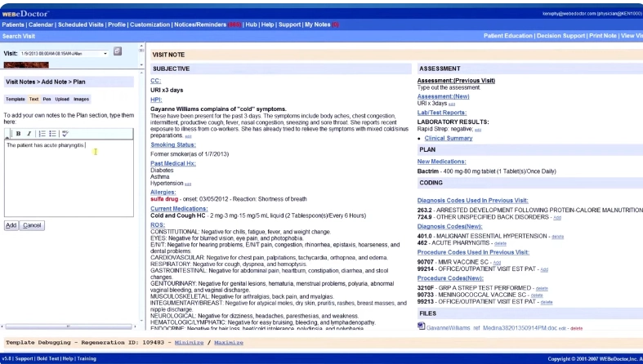The height and width of the screenshot is (364, 643).
Task: Open the ROS section link
Action: click(x=158, y=224)
